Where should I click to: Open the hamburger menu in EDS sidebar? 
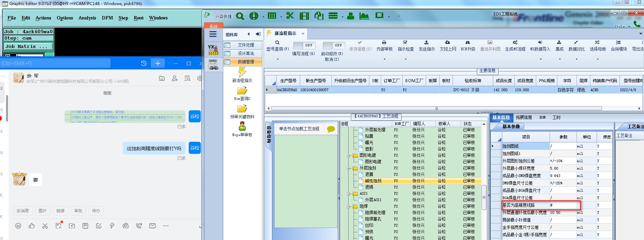click(x=213, y=34)
